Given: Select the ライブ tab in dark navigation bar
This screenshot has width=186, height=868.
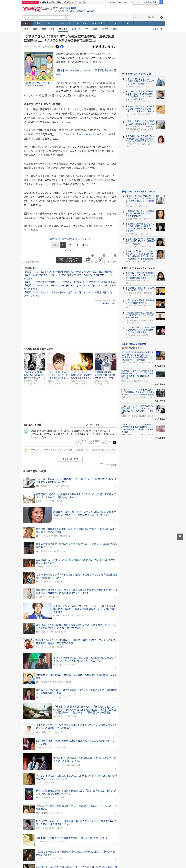Looking at the screenshot, I should (49, 23).
